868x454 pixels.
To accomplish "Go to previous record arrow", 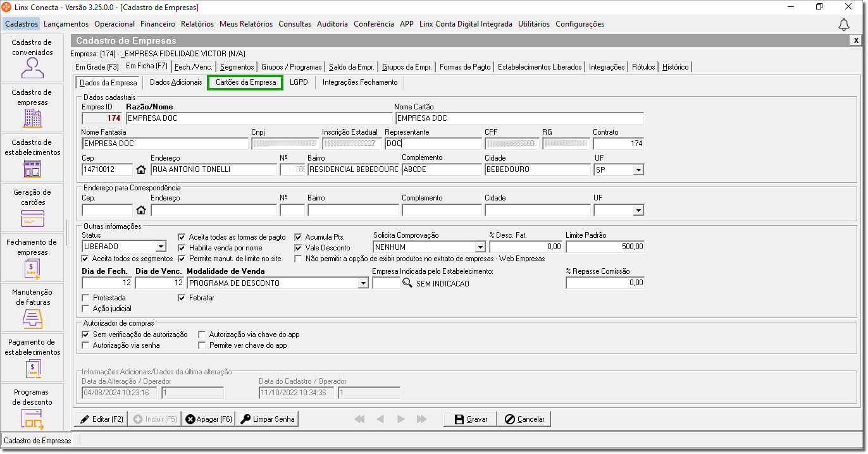I will (380, 419).
